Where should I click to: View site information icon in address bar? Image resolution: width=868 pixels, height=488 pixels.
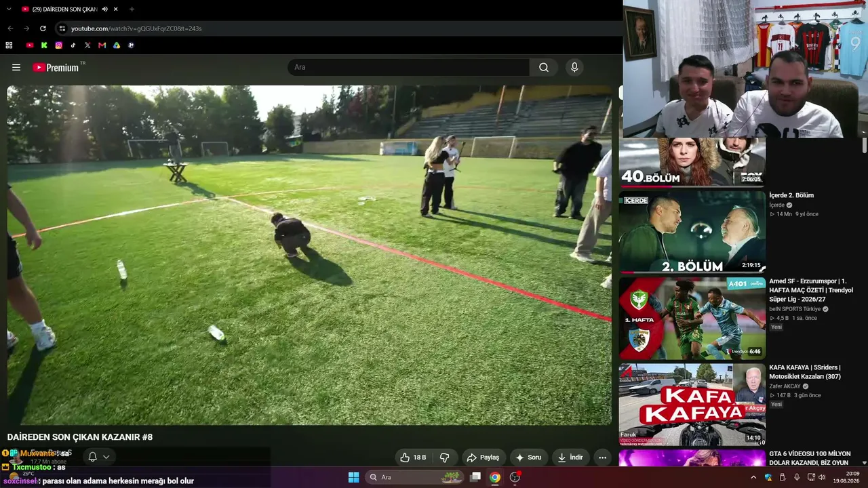pos(62,28)
